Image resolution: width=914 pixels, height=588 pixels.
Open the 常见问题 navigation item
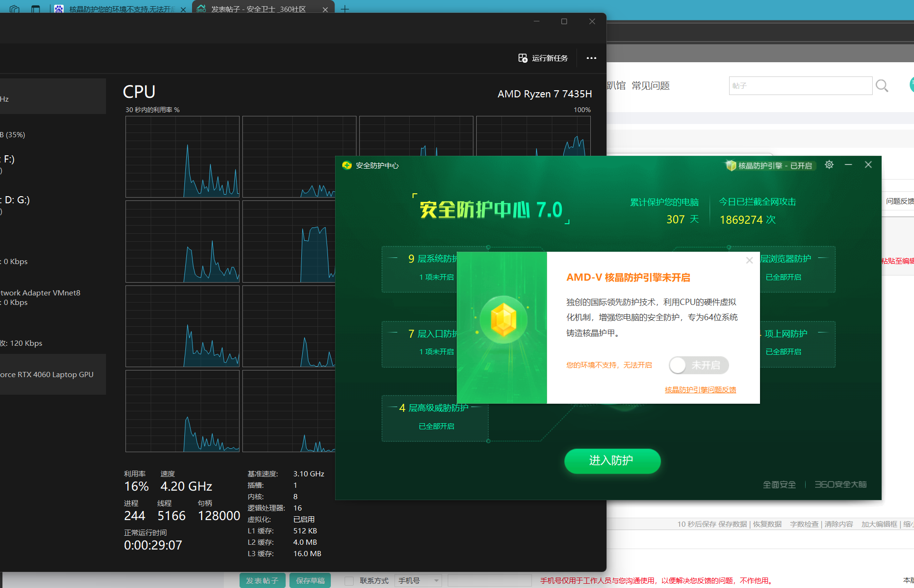click(x=650, y=85)
